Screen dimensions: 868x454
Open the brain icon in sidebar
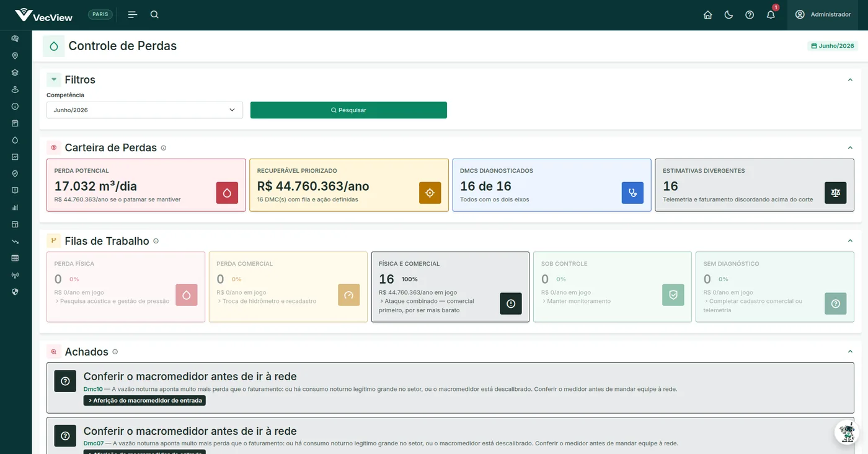[x=15, y=38]
